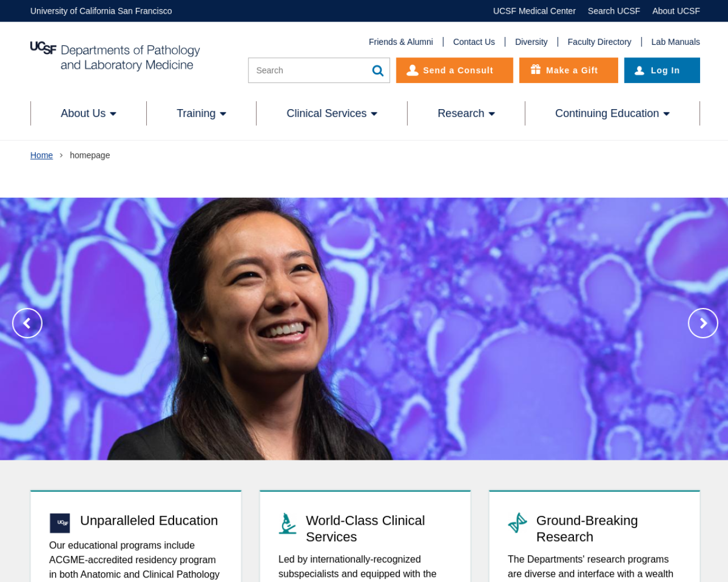Expand the About Us menu
This screenshot has height=582, width=728.
tap(89, 114)
